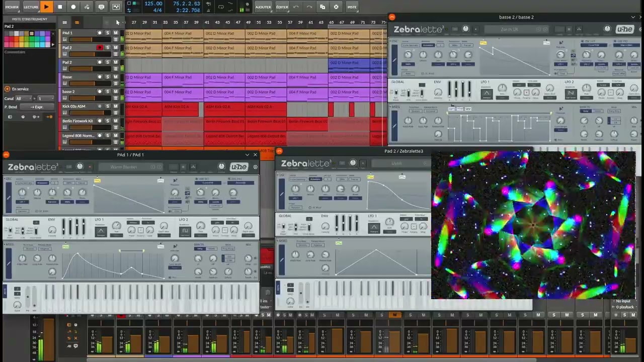Toggle the En service power button
Image resolution: width=644 pixels, height=362 pixels.
(8, 89)
